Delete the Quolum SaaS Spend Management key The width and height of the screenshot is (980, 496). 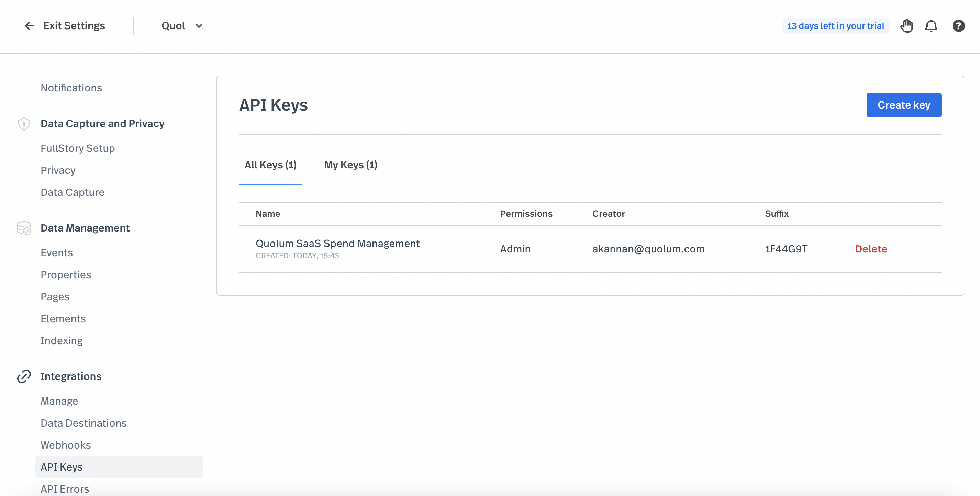870,249
